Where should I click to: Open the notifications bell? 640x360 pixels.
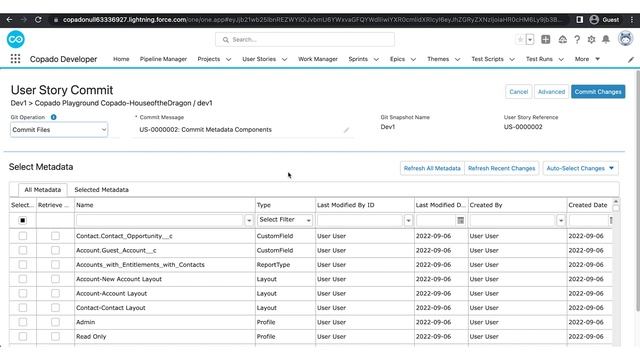coord(606,40)
